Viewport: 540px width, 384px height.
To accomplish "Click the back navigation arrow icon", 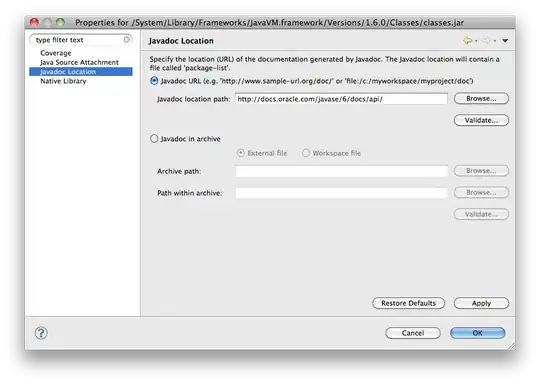I will [467, 41].
